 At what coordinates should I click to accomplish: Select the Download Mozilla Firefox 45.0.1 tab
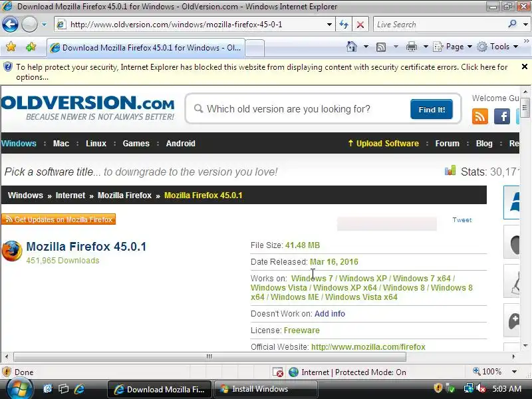click(146, 48)
